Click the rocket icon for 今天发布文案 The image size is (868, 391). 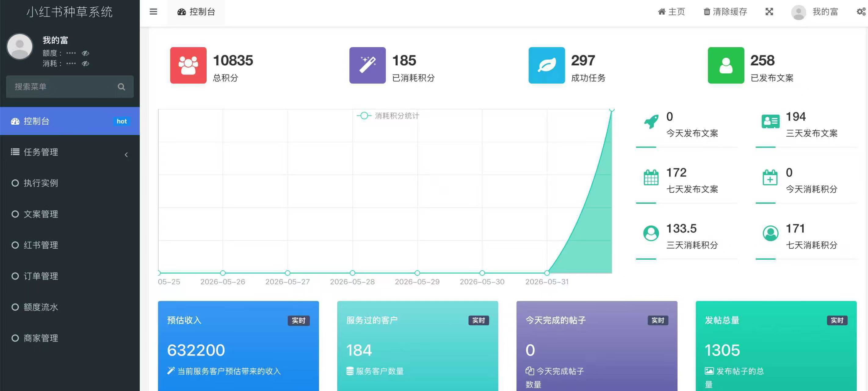point(651,122)
